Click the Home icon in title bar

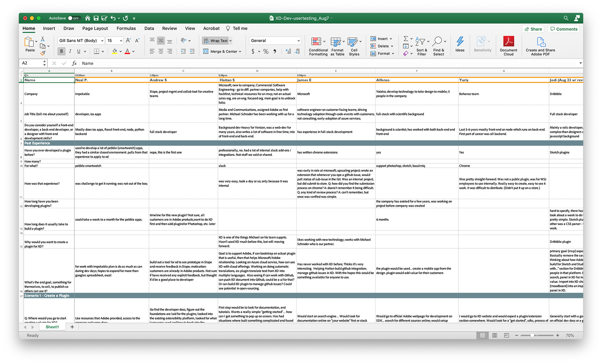coord(88,18)
